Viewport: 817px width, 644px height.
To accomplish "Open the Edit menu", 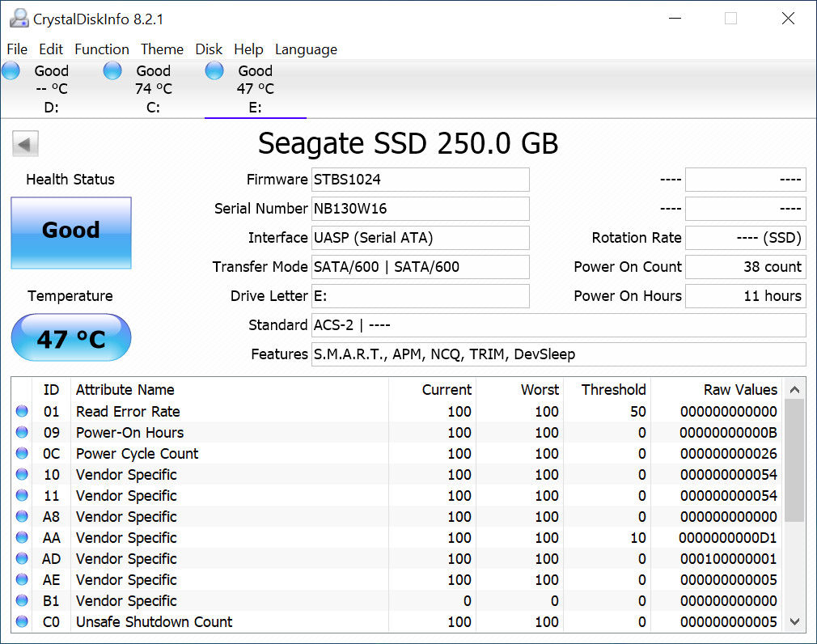I will coord(51,49).
